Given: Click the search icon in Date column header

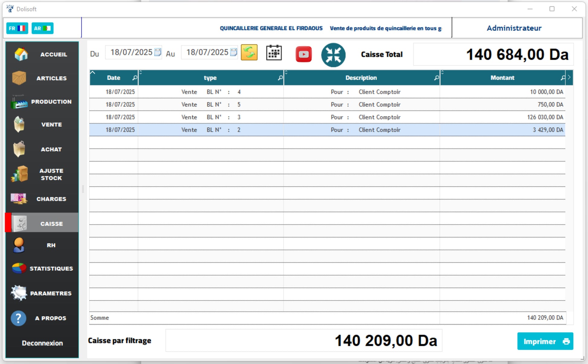Looking at the screenshot, I should coord(135,78).
